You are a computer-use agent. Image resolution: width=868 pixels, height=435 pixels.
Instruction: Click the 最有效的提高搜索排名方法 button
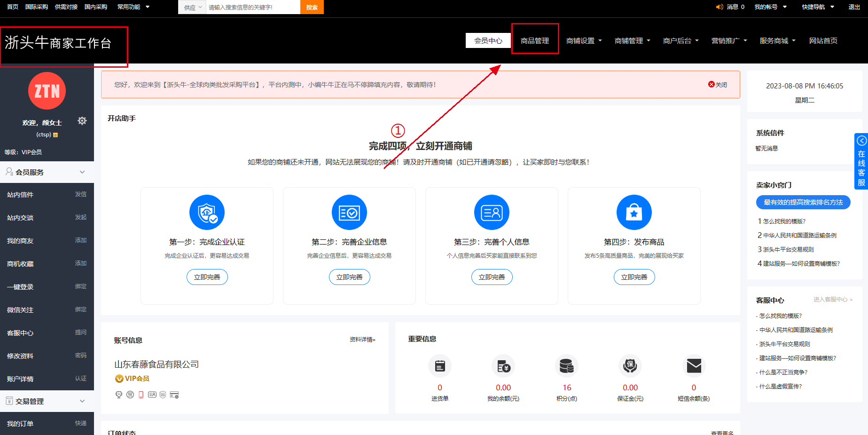[x=803, y=202]
